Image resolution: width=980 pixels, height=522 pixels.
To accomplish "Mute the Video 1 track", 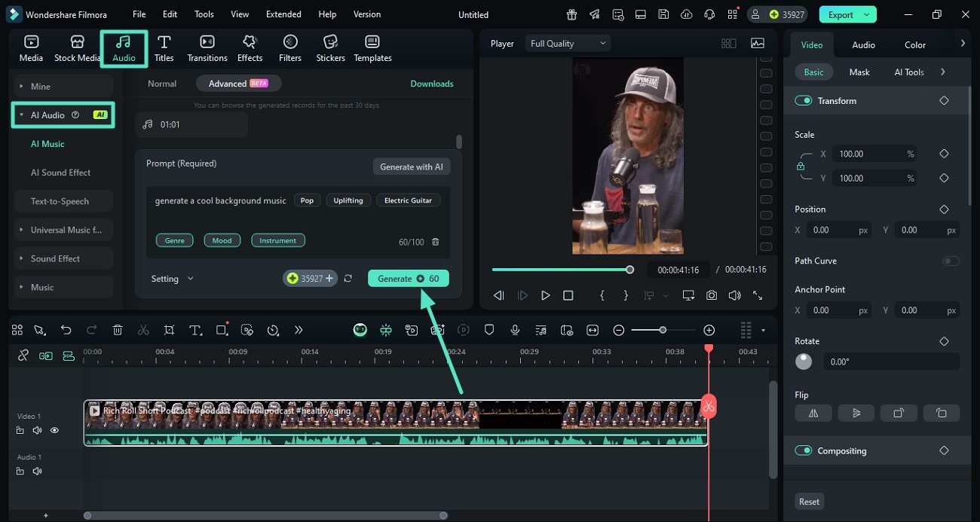I will [x=37, y=430].
